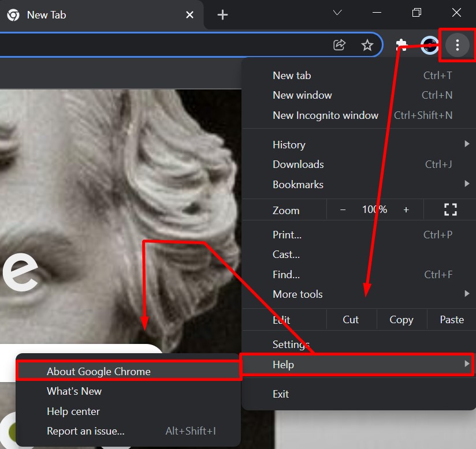This screenshot has width=476, height=449.
Task: Open New Incognito window
Action: point(325,115)
